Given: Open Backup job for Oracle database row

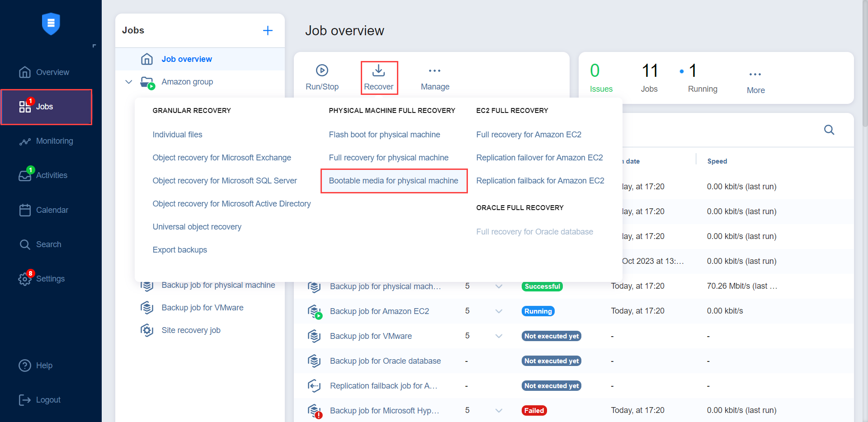Looking at the screenshot, I should [x=385, y=361].
